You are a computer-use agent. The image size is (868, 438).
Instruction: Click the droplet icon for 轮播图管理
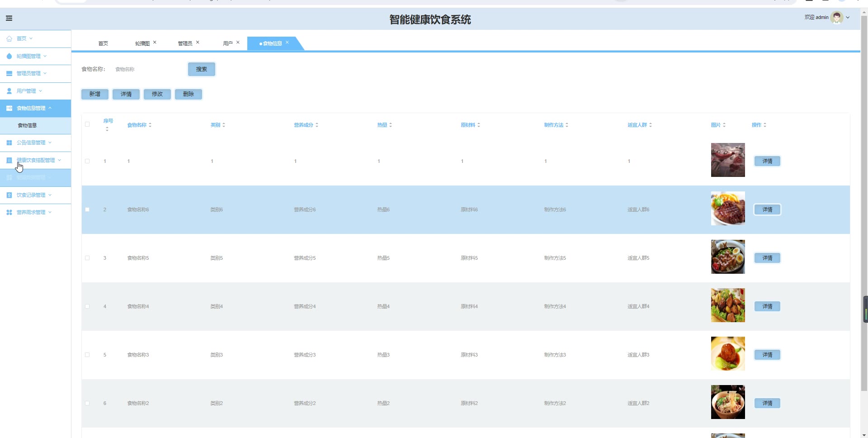tap(9, 56)
